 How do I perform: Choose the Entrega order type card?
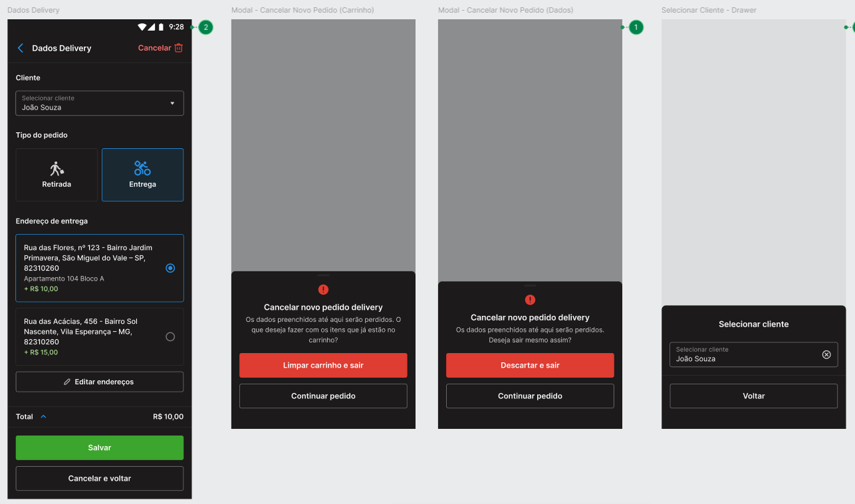(142, 175)
